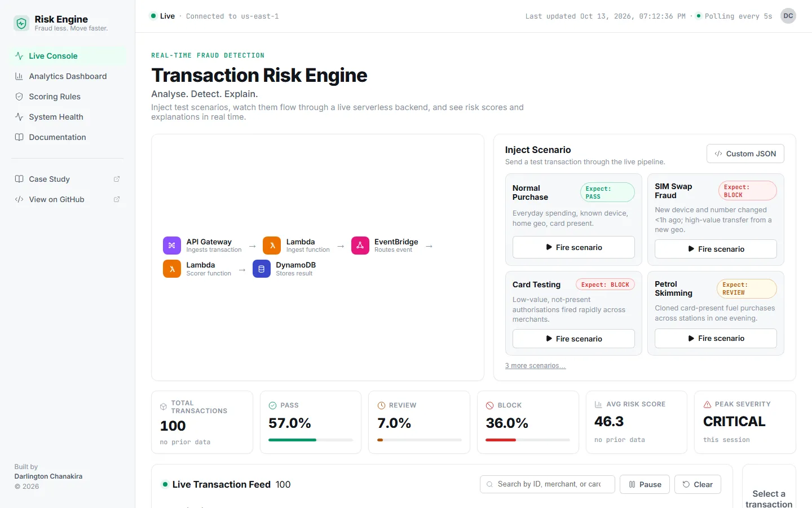Click the blue DynamoDB icon
Screen dimensions: 812x508
[262, 269]
